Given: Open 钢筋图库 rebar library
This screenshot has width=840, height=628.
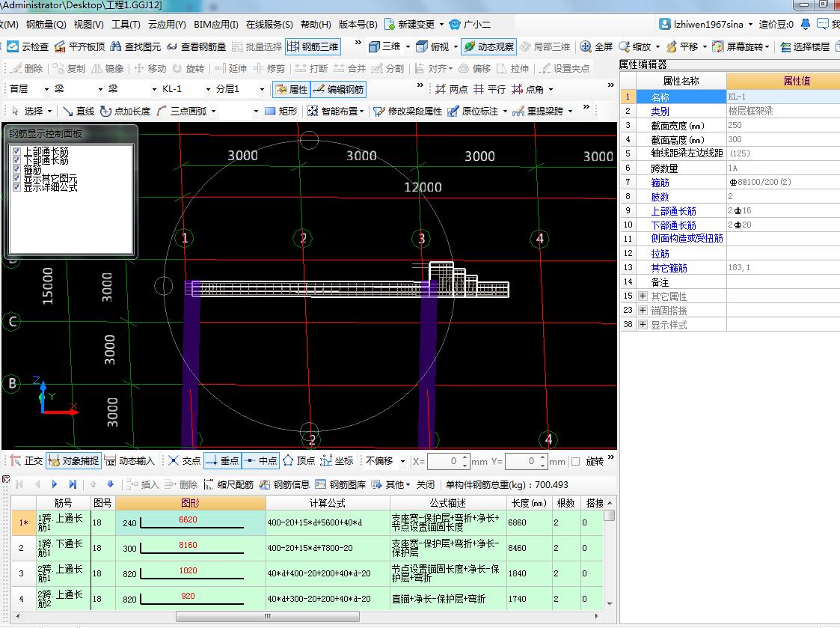Looking at the screenshot, I should click(x=341, y=485).
